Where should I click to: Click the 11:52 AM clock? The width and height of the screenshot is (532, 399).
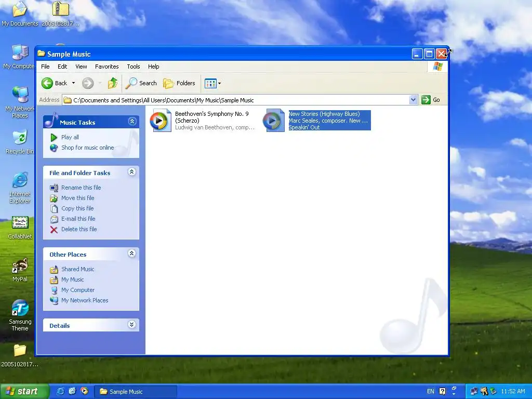coord(513,392)
